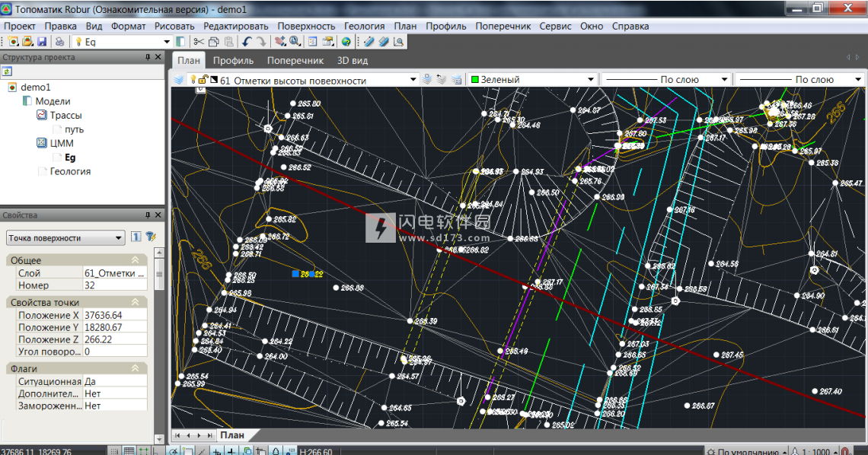The width and height of the screenshot is (868, 455).
Task: Close the Свойства panel
Action: coord(158,215)
